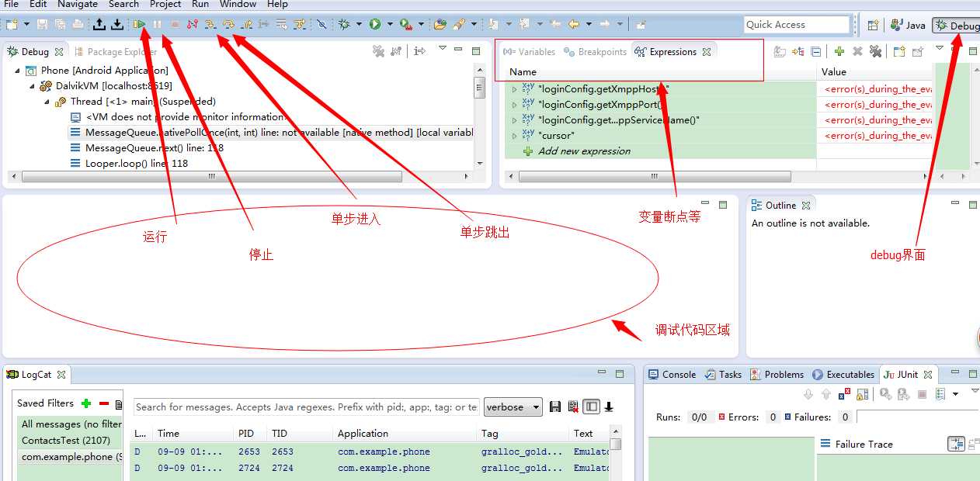Screen dimensions: 980x481
Task: Expand the loginConfig.getXmppHost expression row
Action: [x=514, y=89]
